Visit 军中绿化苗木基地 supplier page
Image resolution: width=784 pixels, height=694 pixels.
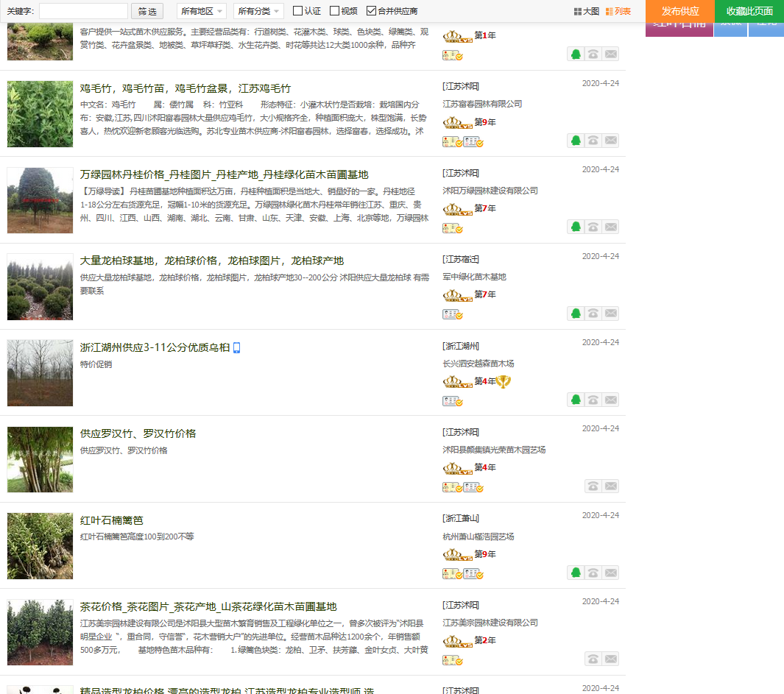475,277
